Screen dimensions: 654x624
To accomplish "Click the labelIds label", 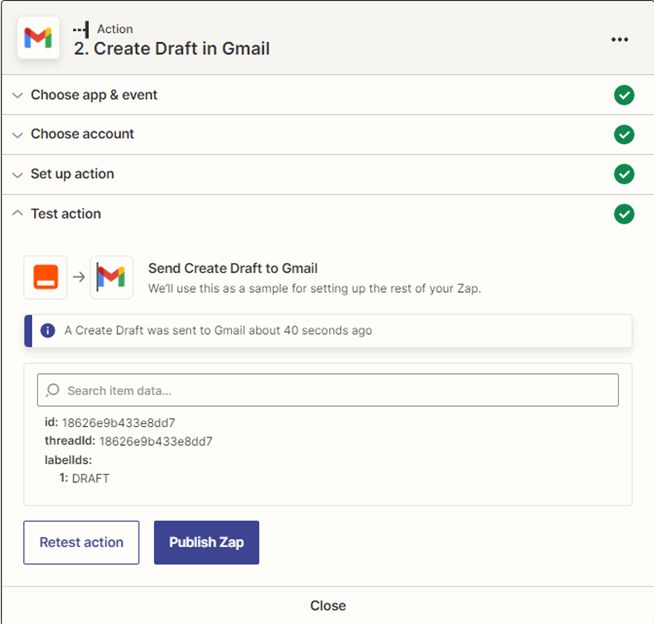I will pyautogui.click(x=68, y=460).
